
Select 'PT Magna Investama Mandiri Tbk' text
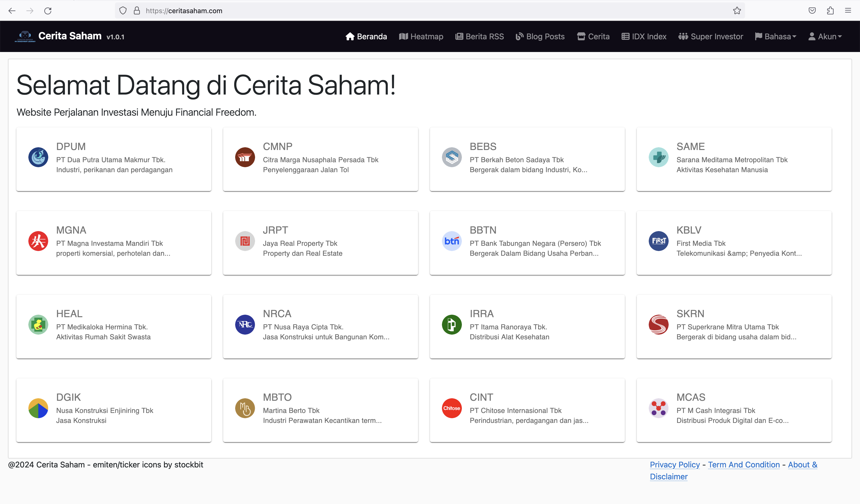(x=109, y=243)
